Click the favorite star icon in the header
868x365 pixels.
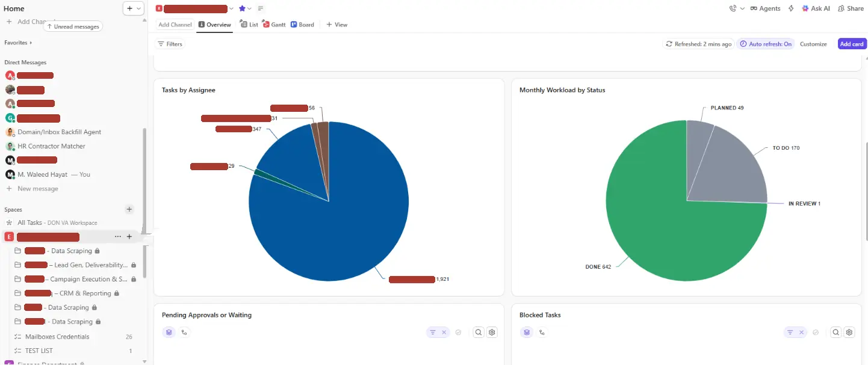coord(242,8)
